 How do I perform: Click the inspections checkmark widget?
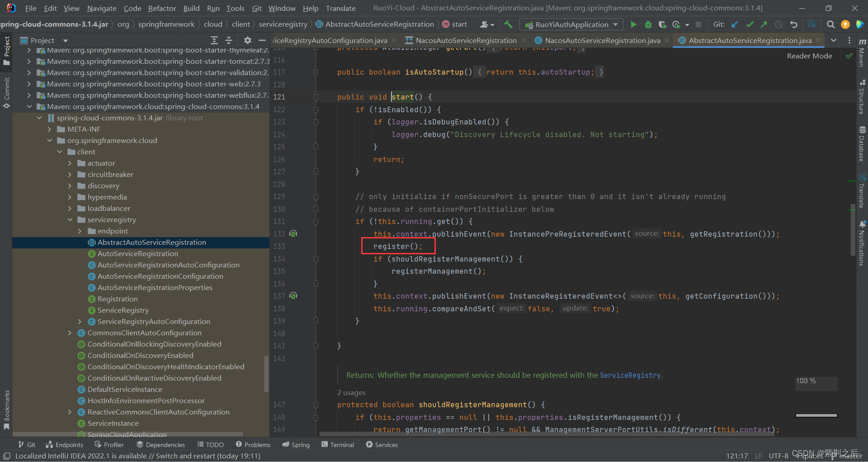849,56
